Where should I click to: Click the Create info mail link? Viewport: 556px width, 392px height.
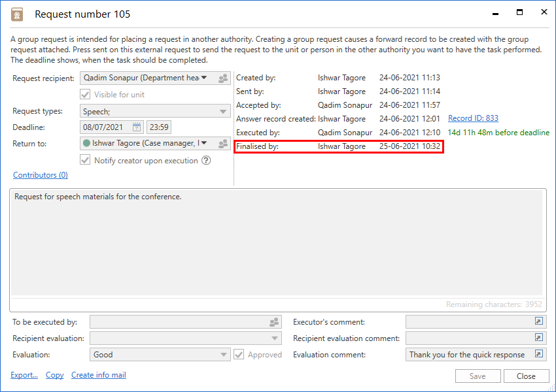pyautogui.click(x=99, y=375)
